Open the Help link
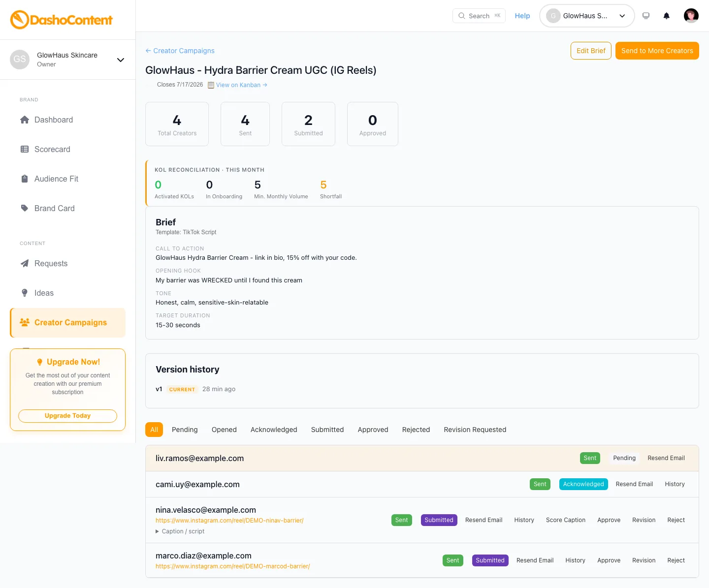Viewport: 709px width, 588px height. pyautogui.click(x=522, y=16)
